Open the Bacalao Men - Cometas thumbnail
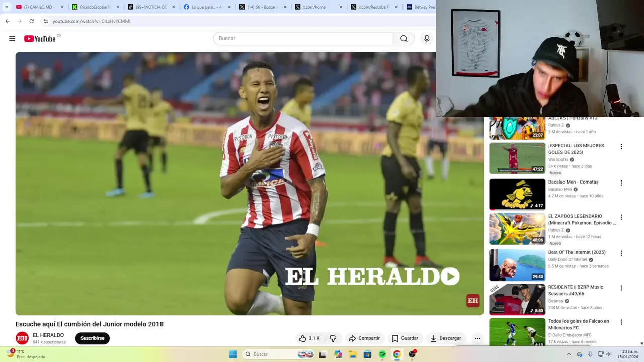 click(517, 195)
